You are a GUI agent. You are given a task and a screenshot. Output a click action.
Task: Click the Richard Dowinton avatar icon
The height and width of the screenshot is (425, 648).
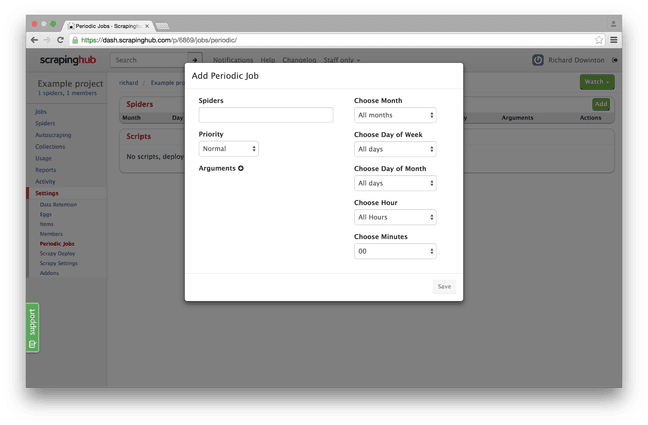(538, 60)
